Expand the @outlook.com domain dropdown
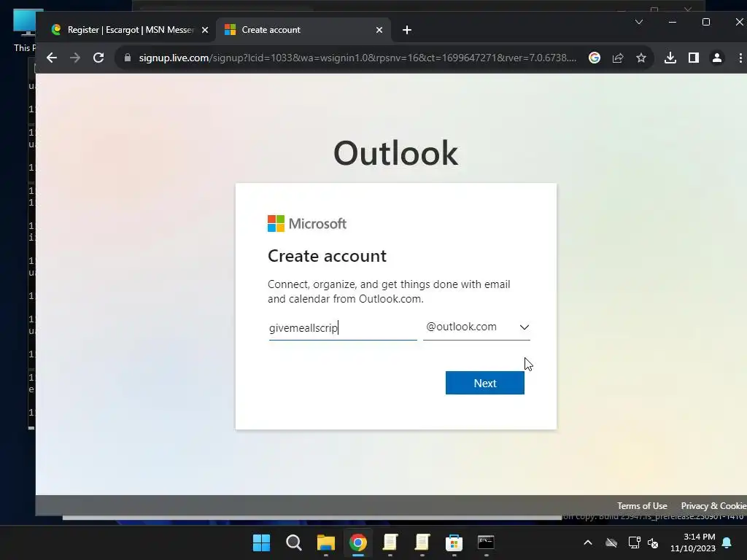747x560 pixels. [x=476, y=327]
